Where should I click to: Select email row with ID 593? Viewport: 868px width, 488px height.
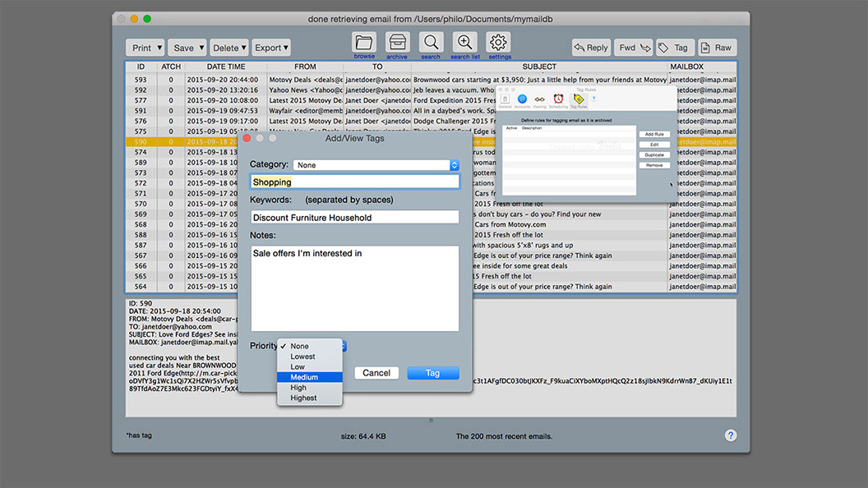pos(432,80)
